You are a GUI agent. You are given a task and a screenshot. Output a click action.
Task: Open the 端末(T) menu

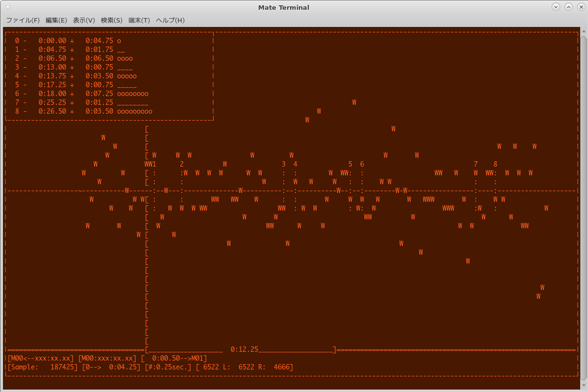tap(139, 20)
